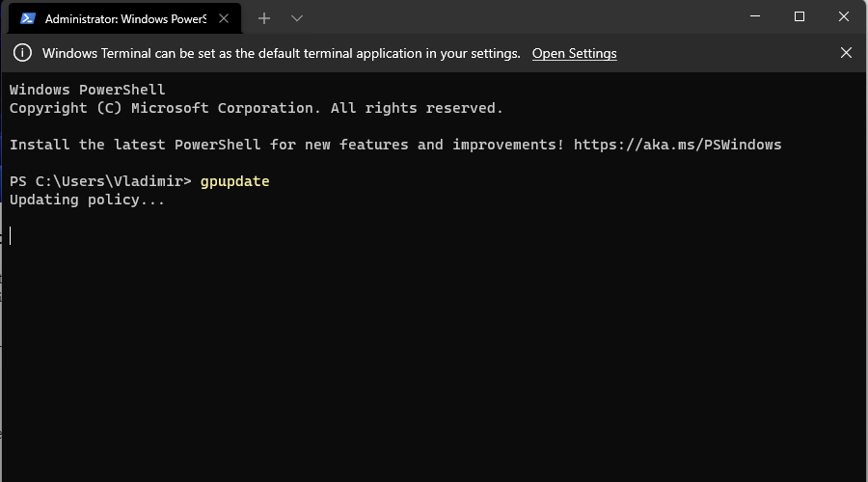868x482 pixels.
Task: Open a new terminal tab with plus
Action: 264,19
